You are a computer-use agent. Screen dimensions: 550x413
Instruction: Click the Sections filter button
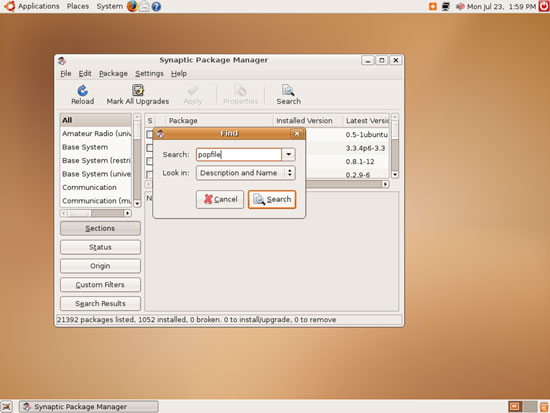(x=100, y=228)
